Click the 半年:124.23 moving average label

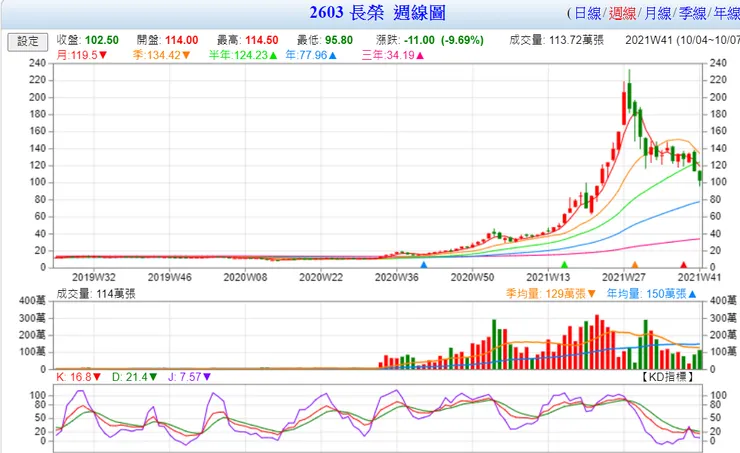tap(243, 55)
